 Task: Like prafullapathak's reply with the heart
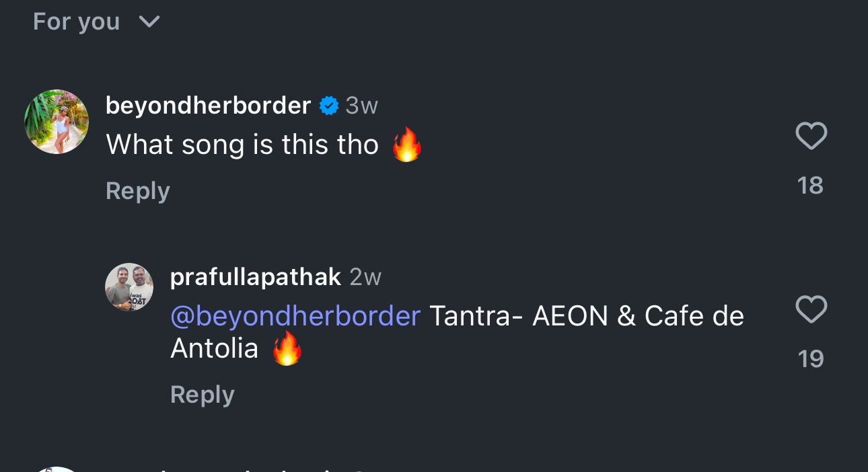[x=811, y=310]
